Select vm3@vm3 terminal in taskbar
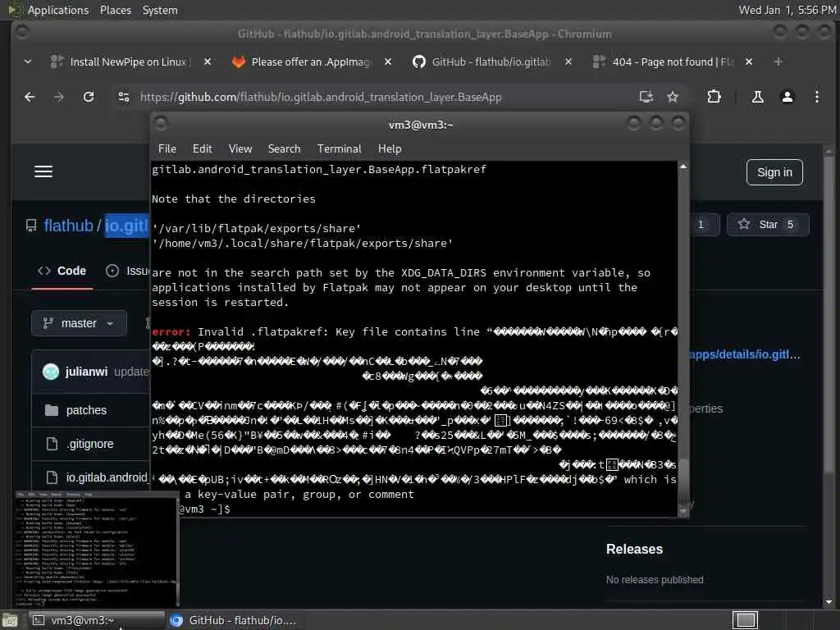Image resolution: width=840 pixels, height=630 pixels. pyautogui.click(x=97, y=620)
